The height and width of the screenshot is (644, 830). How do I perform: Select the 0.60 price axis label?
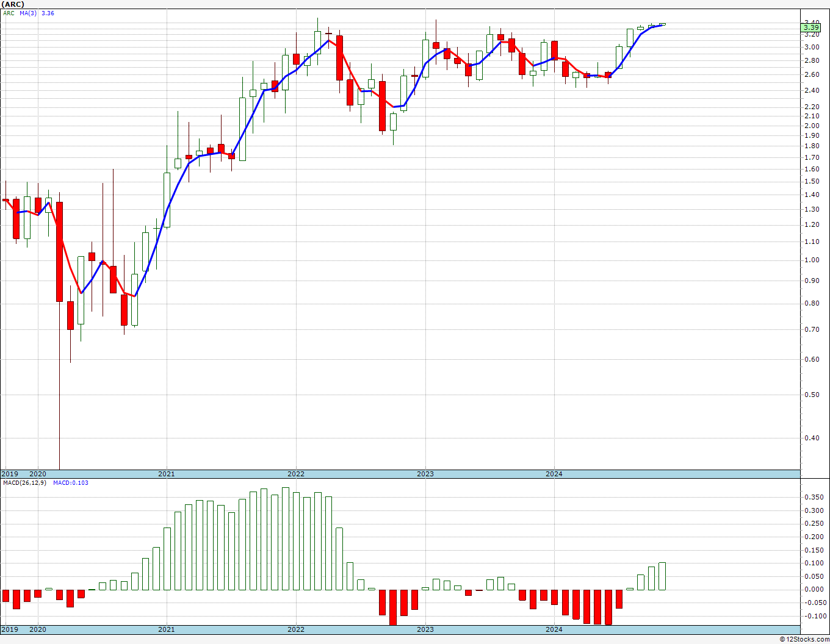click(x=812, y=359)
